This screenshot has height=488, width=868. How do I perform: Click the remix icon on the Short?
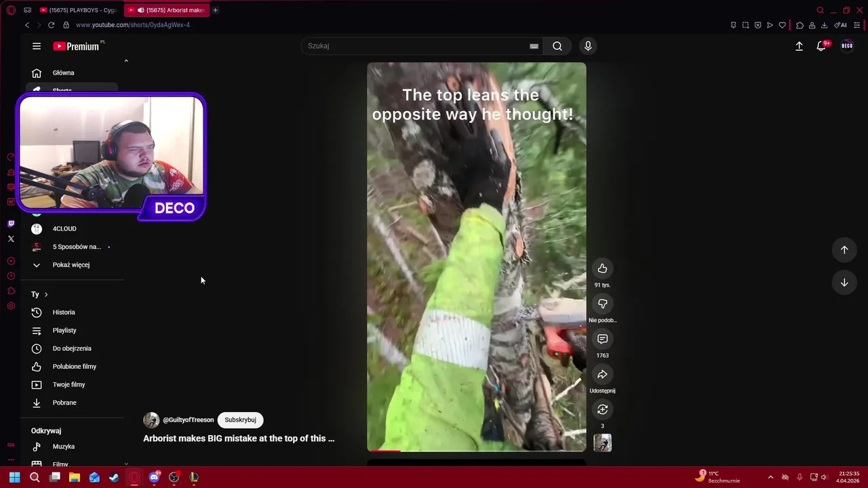[x=602, y=409]
